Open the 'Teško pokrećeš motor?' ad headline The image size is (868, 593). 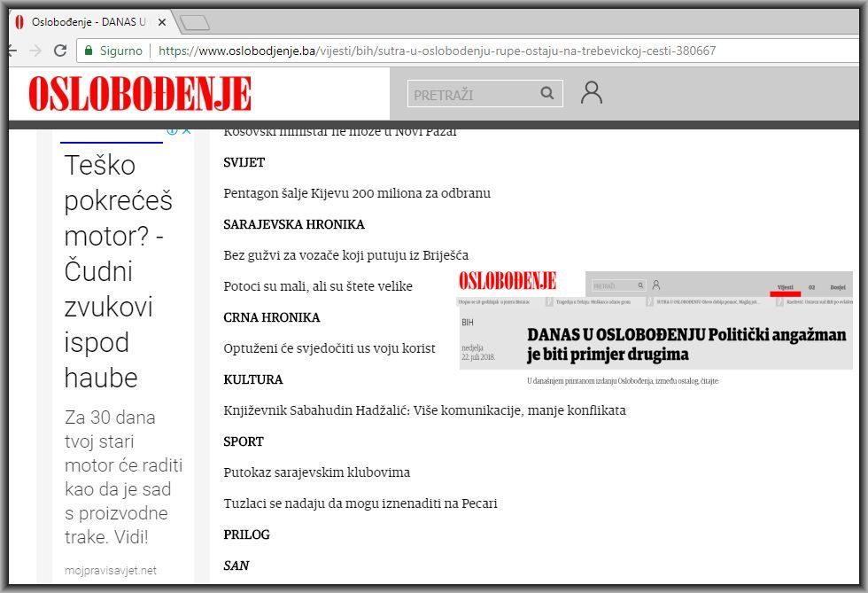(119, 271)
